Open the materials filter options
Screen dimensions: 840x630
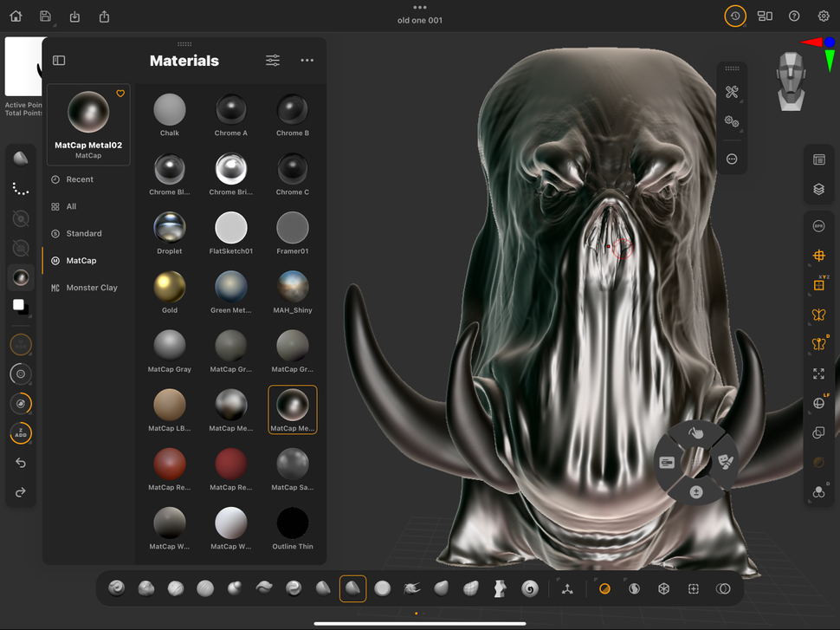[x=272, y=61]
